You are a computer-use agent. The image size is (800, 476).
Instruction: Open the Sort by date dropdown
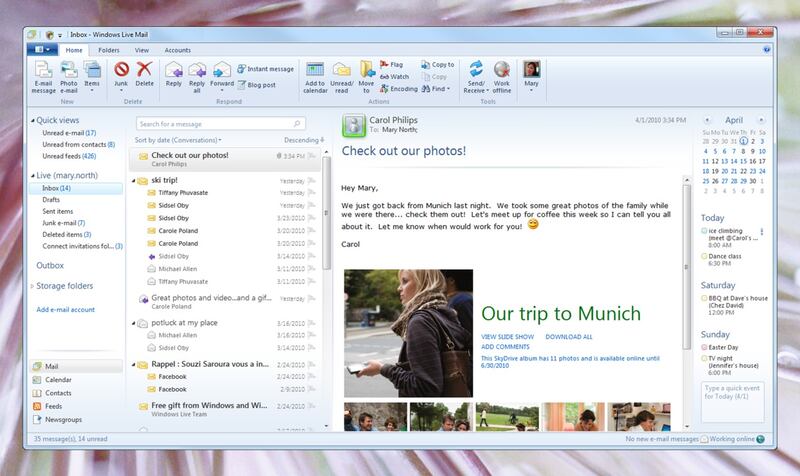point(178,140)
